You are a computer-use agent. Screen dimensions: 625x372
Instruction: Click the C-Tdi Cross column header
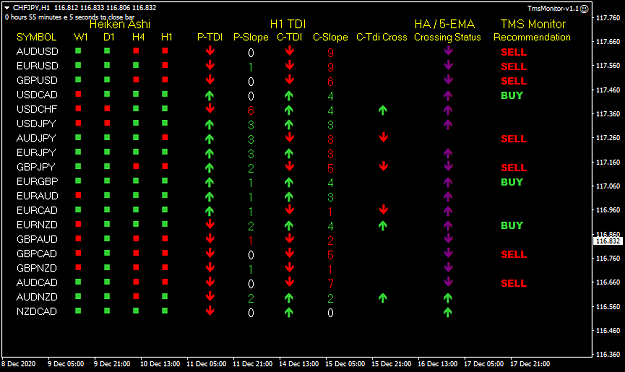(x=382, y=37)
